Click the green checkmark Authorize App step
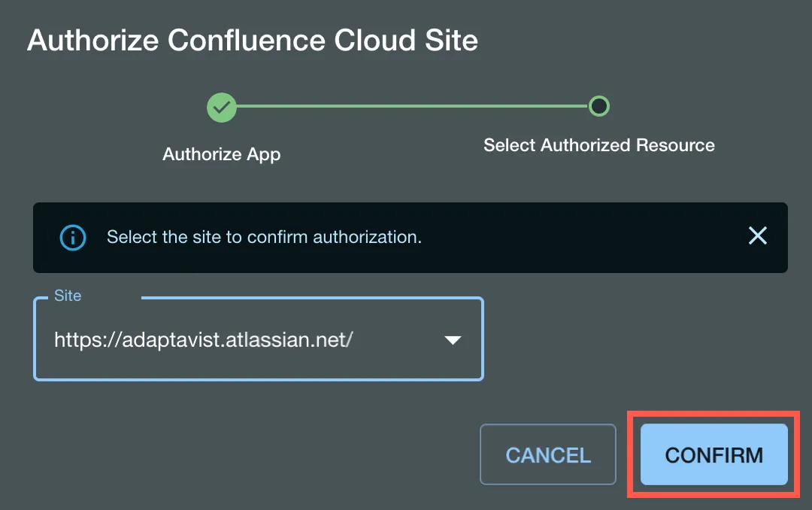 point(222,108)
